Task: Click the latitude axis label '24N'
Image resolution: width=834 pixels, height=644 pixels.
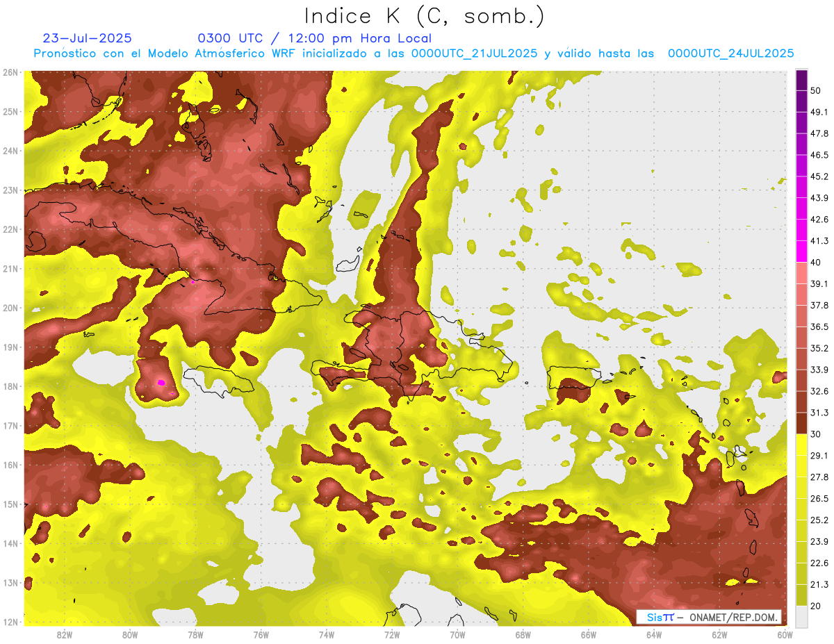Action: [x=10, y=151]
